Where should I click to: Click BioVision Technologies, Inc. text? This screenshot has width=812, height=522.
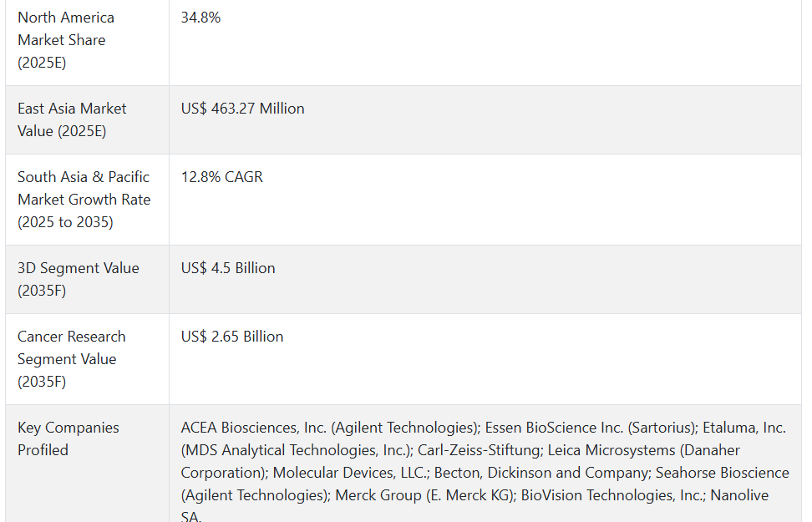click(x=613, y=495)
